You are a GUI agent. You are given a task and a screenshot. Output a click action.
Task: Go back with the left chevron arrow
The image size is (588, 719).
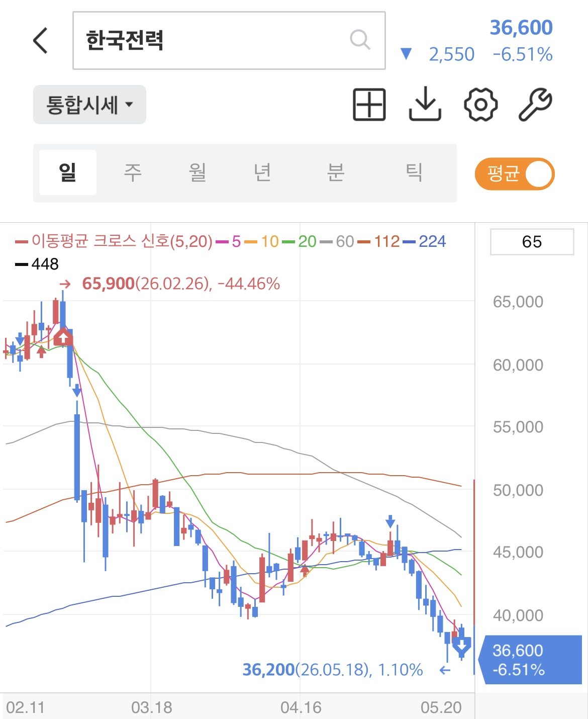[x=41, y=40]
